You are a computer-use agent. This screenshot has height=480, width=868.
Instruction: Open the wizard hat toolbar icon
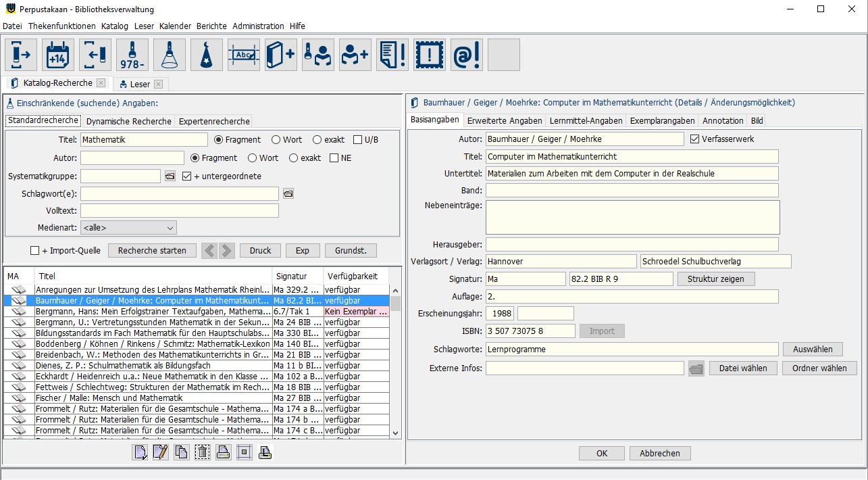[x=207, y=55]
